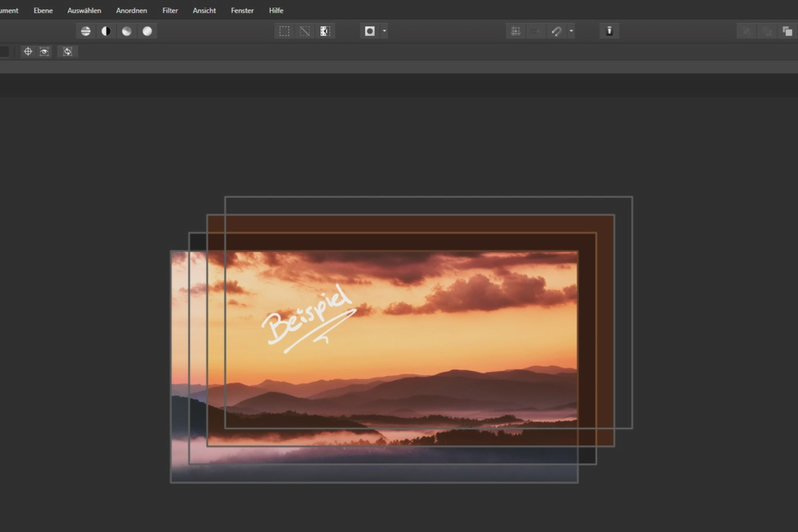Toggle the eye preview icon in context bar
The width and height of the screenshot is (798, 532).
(44, 51)
